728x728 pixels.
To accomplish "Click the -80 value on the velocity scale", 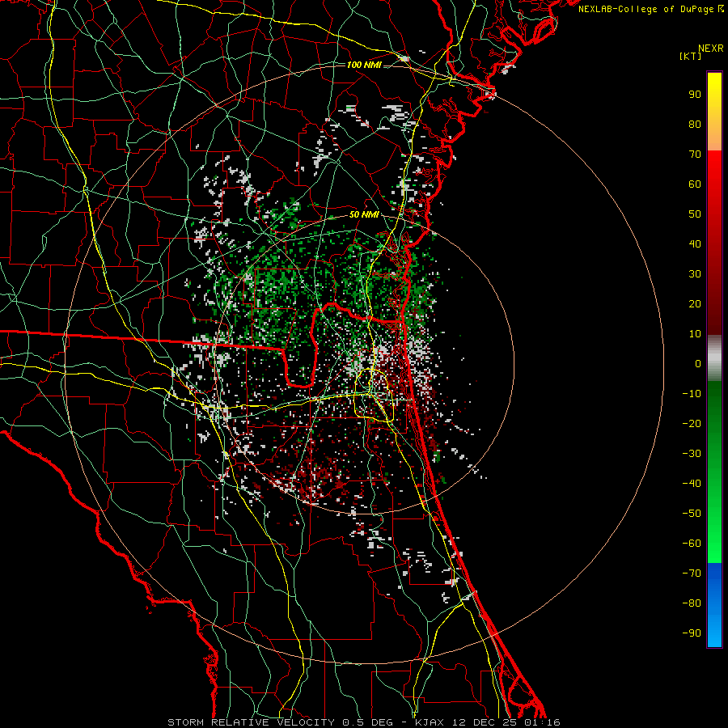I will pos(692,603).
